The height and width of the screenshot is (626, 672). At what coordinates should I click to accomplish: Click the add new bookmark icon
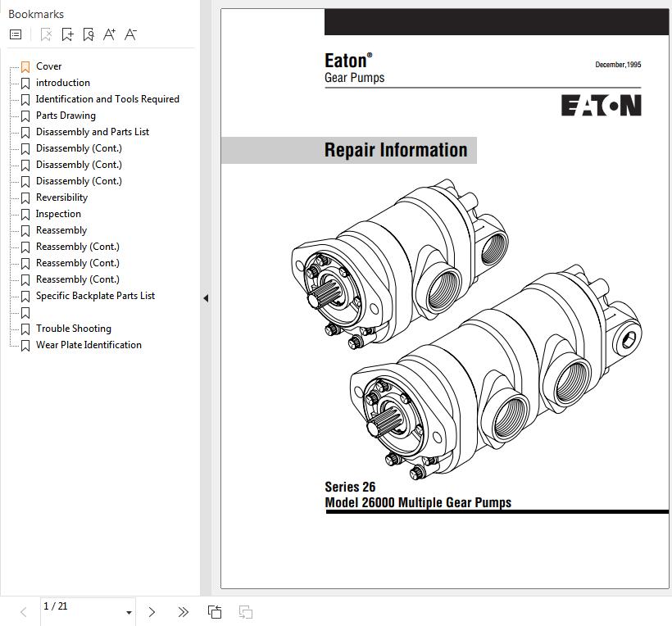tap(67, 34)
